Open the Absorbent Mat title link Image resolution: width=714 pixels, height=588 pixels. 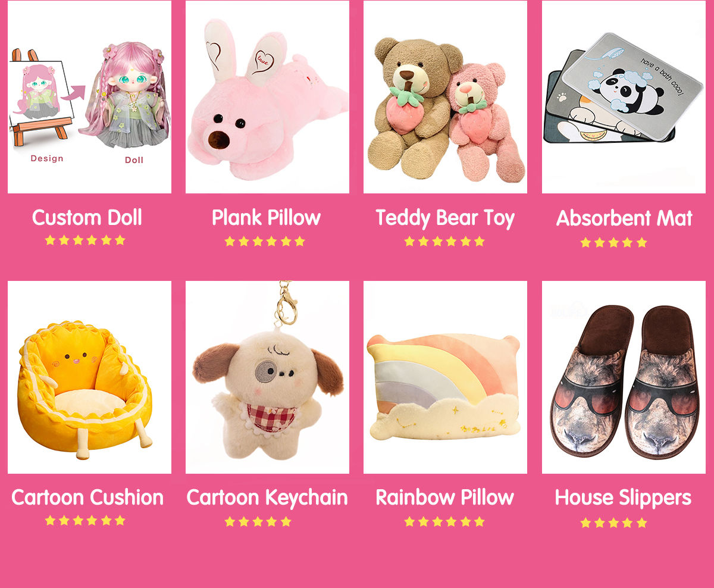coord(624,218)
